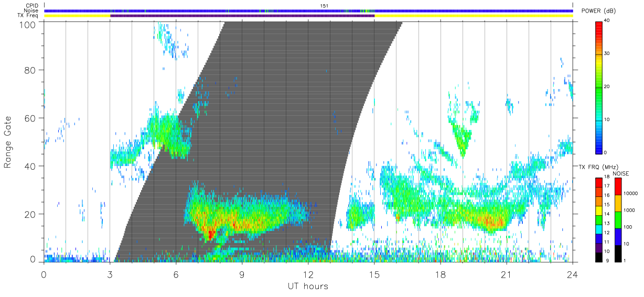This screenshot has width=644, height=297.
Task: Click the 'POWER (dB)' colorbar title
Action: (x=598, y=11)
